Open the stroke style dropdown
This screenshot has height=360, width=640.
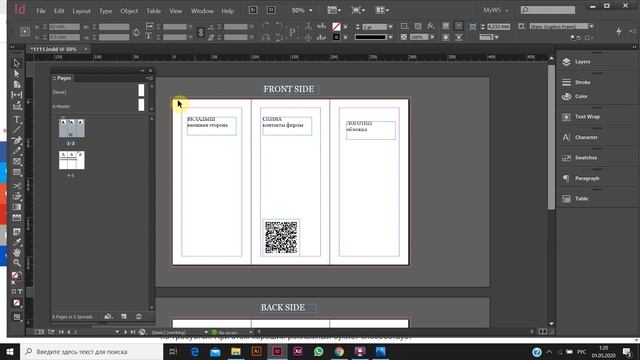tap(391, 37)
